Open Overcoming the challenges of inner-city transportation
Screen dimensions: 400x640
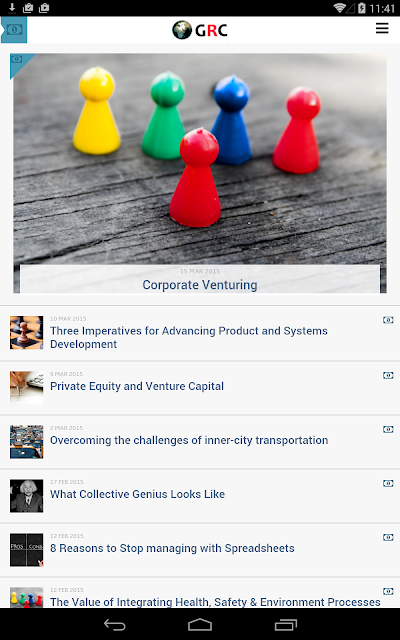[x=189, y=440]
